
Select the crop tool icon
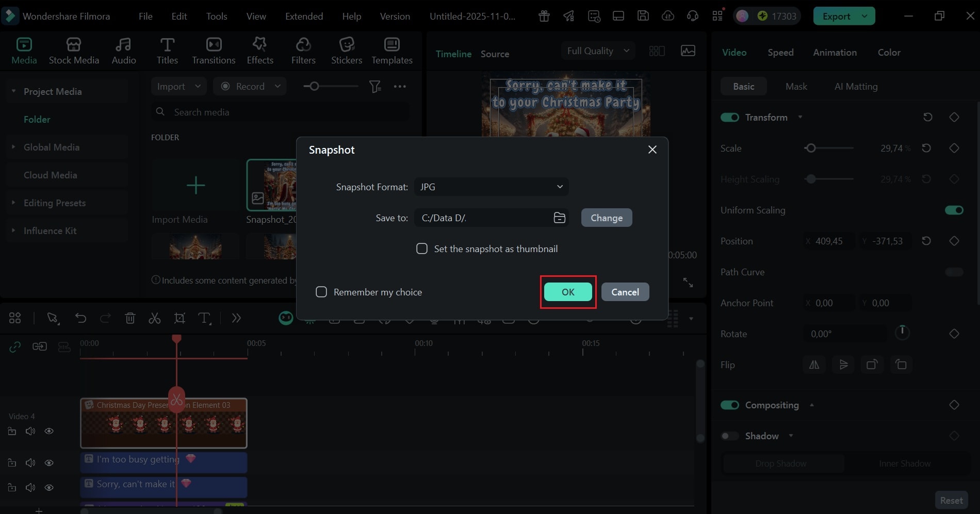[x=179, y=318]
